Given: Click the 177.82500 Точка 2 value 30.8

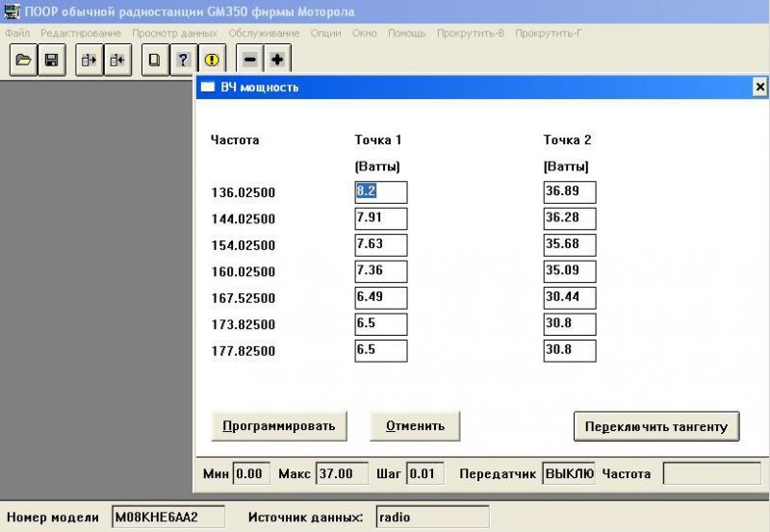Looking at the screenshot, I should tap(570, 350).
